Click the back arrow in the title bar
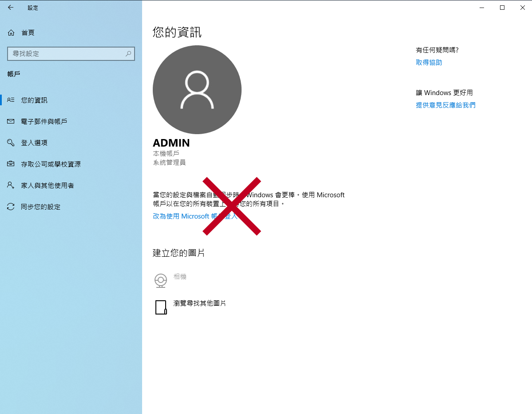This screenshot has height=414, width=532. [11, 8]
